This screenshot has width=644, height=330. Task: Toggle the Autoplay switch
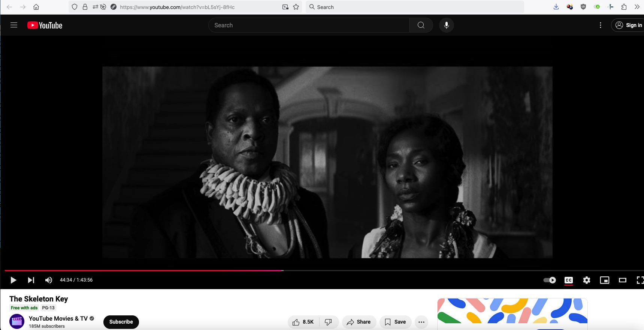coord(550,280)
